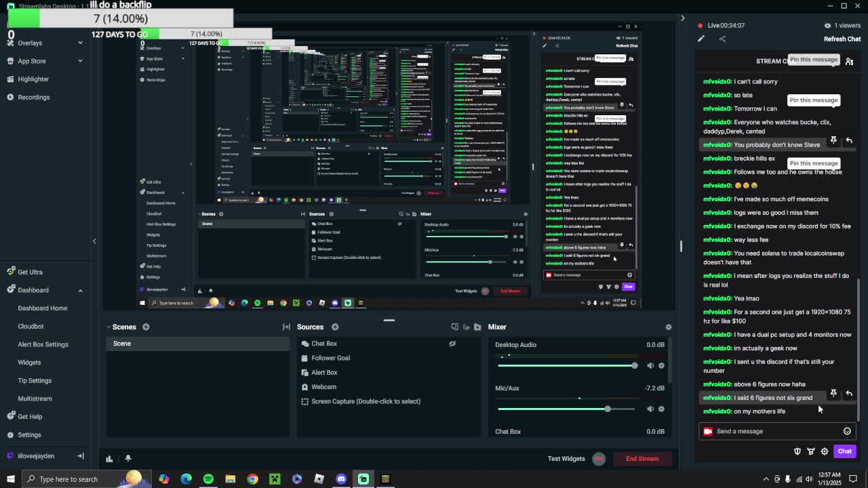Open chat filter icon beside shield
This screenshot has width=868, height=488.
coord(811,451)
